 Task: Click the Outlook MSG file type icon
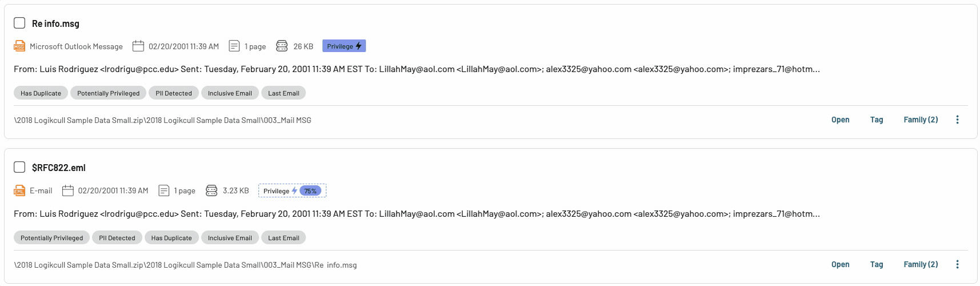[x=19, y=46]
